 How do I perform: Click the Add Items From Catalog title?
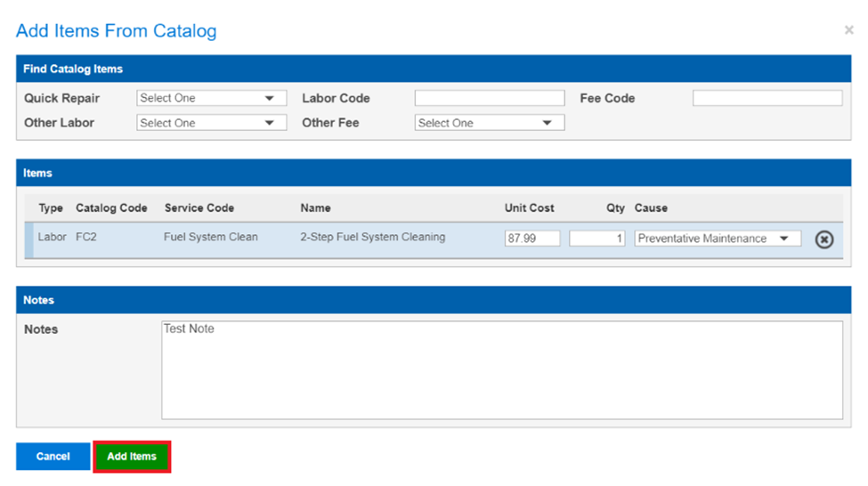(x=117, y=31)
